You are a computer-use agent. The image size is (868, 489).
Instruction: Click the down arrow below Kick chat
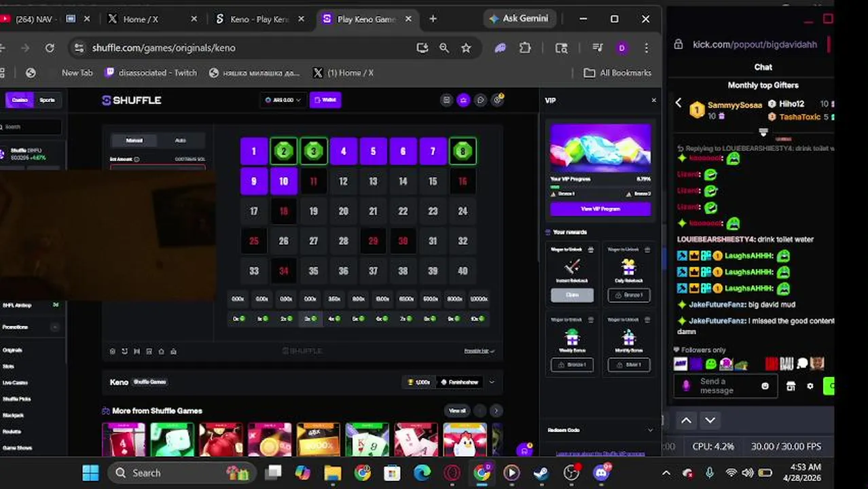tap(710, 420)
